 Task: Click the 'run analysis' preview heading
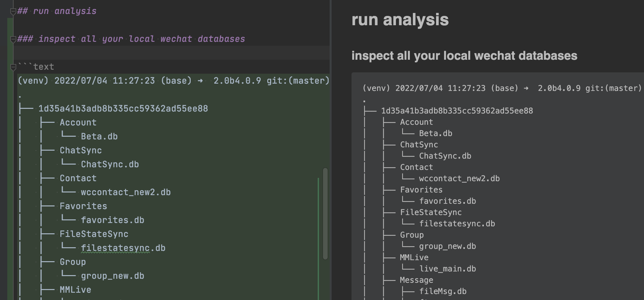pyautogui.click(x=400, y=20)
